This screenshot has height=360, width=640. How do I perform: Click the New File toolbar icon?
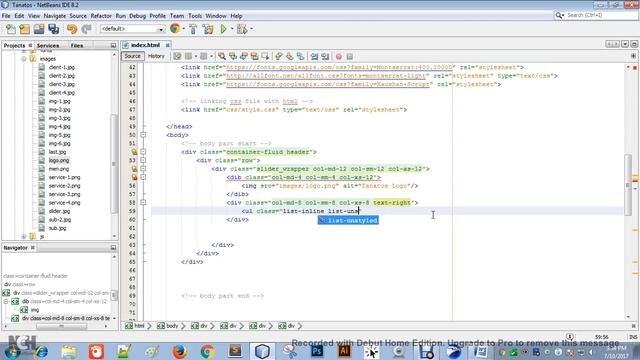pyautogui.click(x=11, y=29)
